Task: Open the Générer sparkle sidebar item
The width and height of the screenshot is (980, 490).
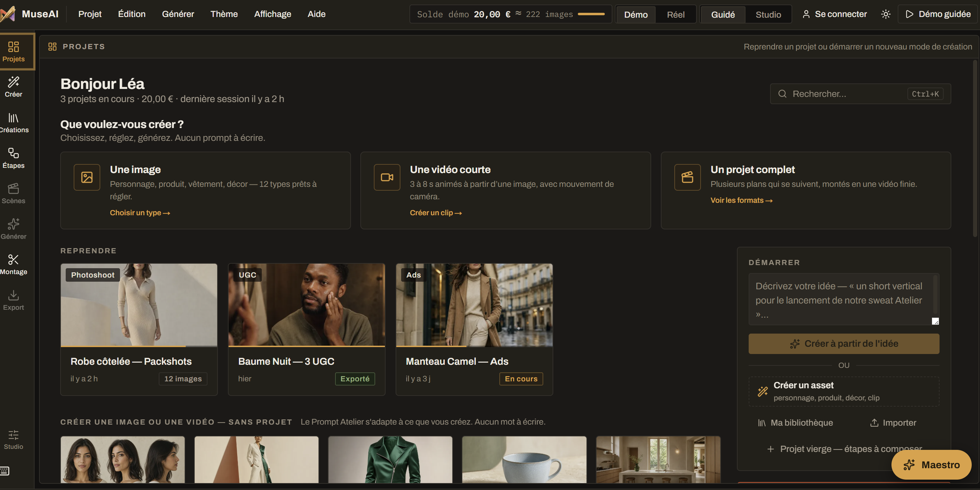Action: click(x=14, y=229)
